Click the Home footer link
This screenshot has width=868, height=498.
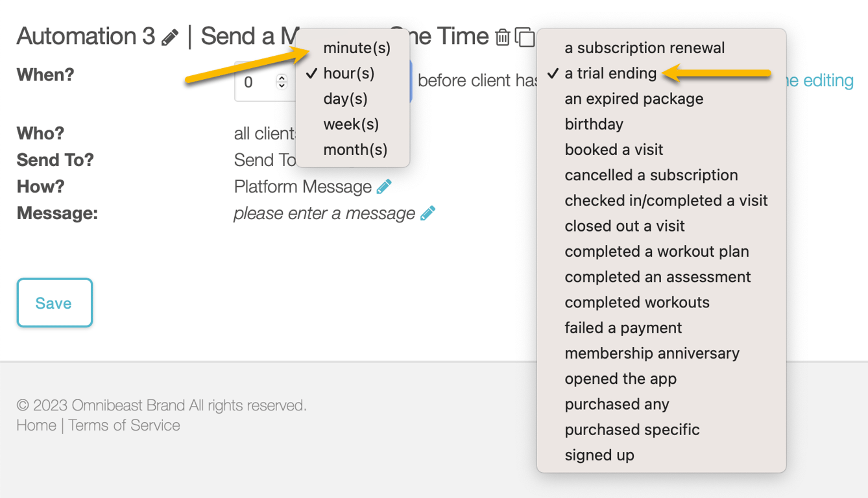pos(36,425)
